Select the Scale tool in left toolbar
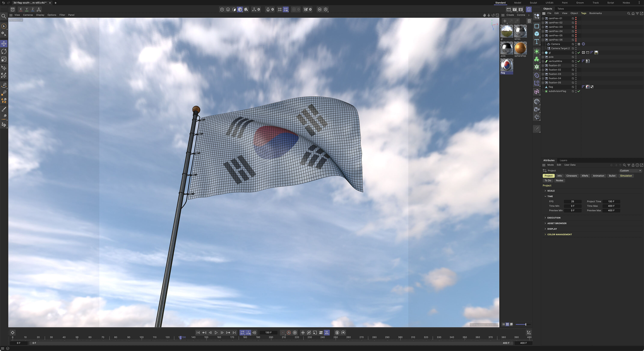This screenshot has width=644, height=351. (4, 59)
